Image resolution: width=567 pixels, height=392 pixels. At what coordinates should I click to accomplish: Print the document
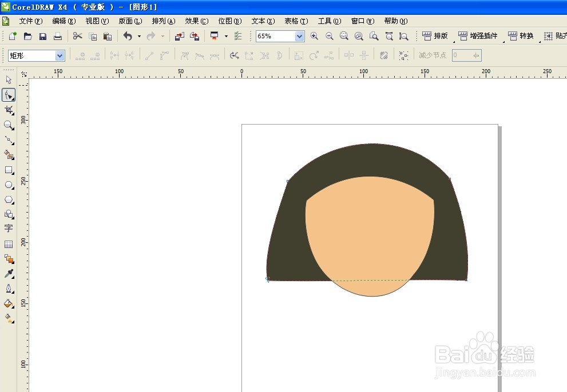coord(58,36)
